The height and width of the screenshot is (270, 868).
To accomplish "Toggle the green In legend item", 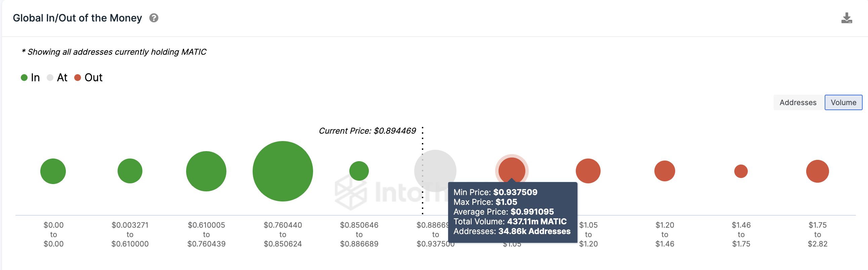I will tap(30, 78).
